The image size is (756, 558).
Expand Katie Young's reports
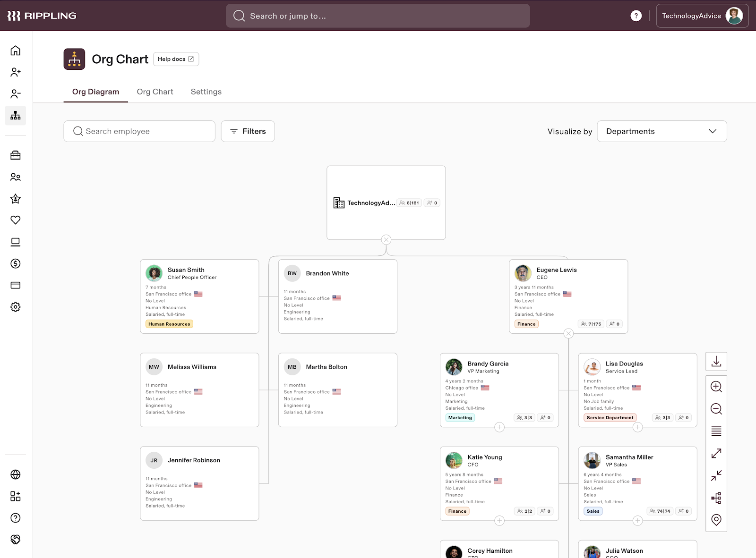[499, 521]
